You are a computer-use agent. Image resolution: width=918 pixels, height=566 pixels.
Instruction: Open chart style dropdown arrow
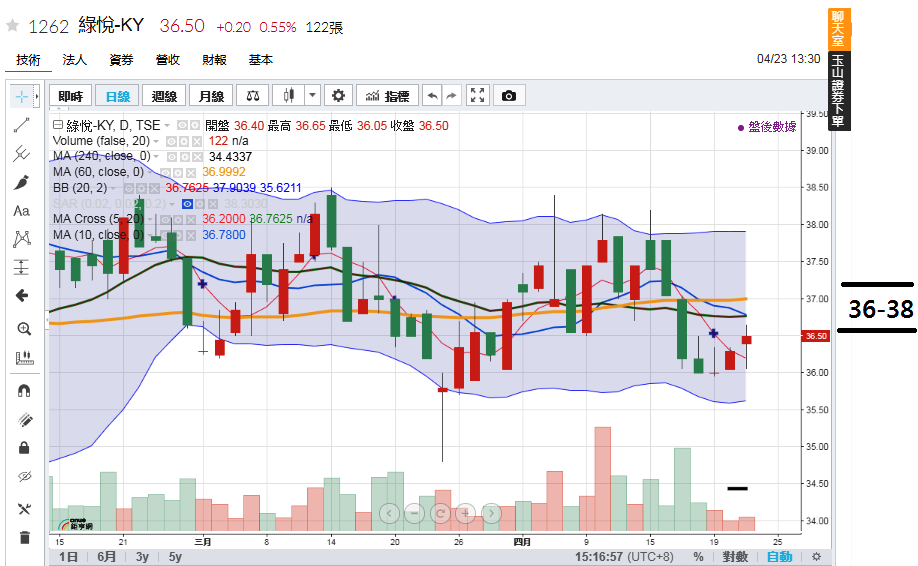(313, 96)
